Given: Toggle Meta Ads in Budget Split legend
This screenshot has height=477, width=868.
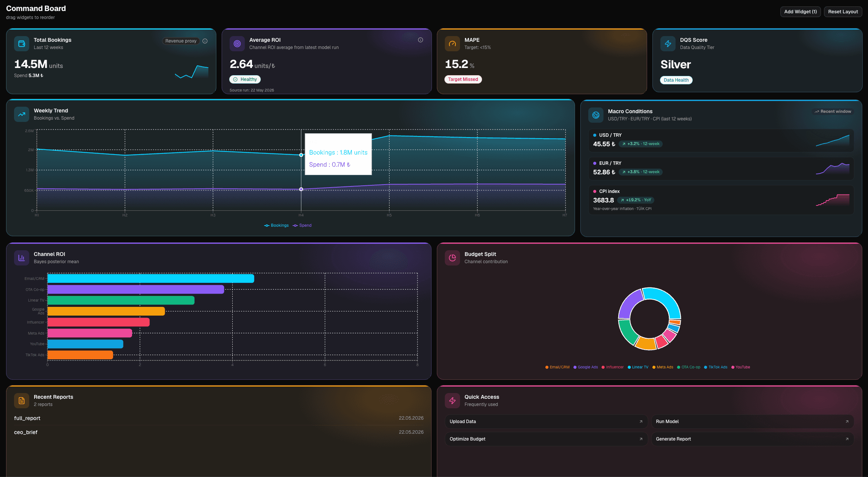Looking at the screenshot, I should click(663, 367).
